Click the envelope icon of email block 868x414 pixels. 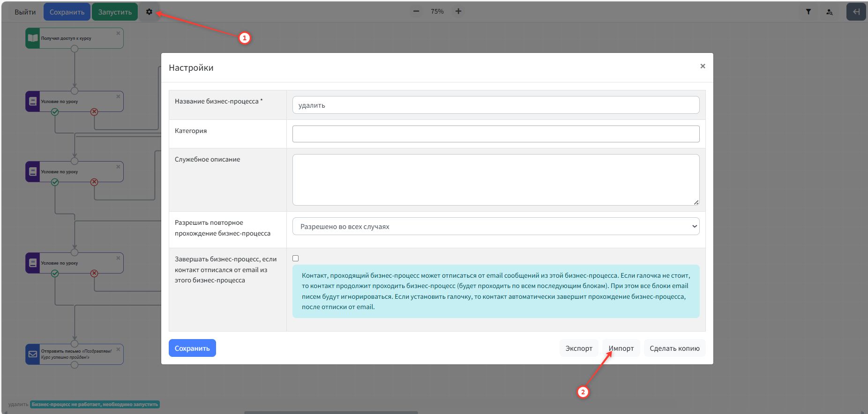tap(33, 354)
